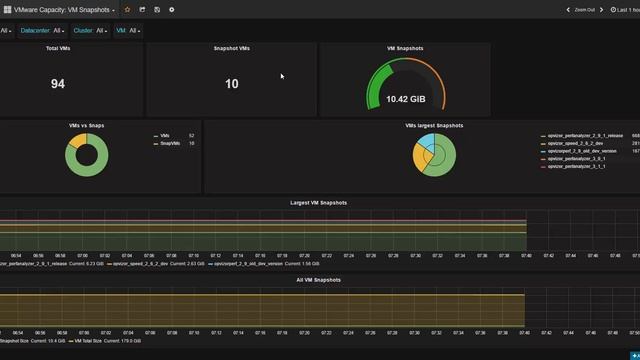This screenshot has height=360, width=640.
Task: Open the Grafana dashboards grid icon
Action: [7, 9]
